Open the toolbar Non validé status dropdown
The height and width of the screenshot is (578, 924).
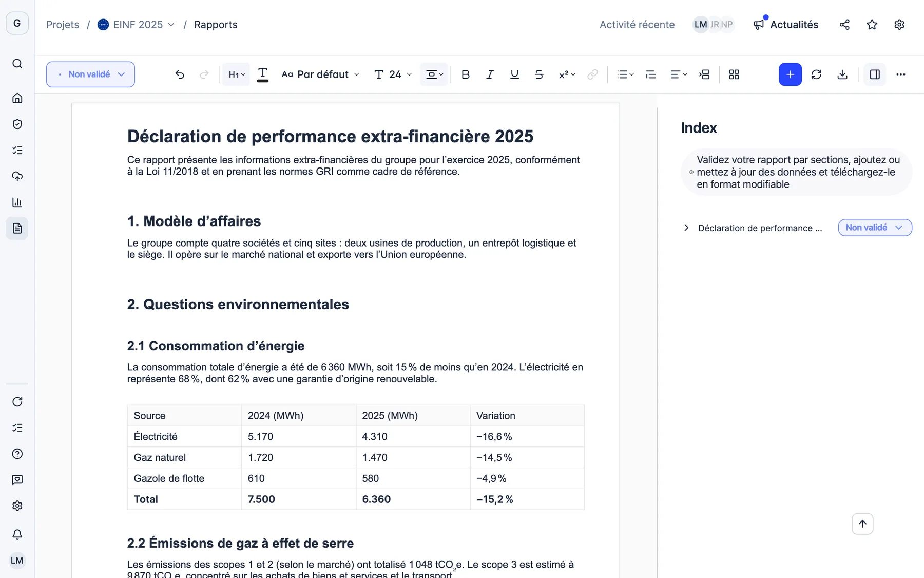click(90, 74)
